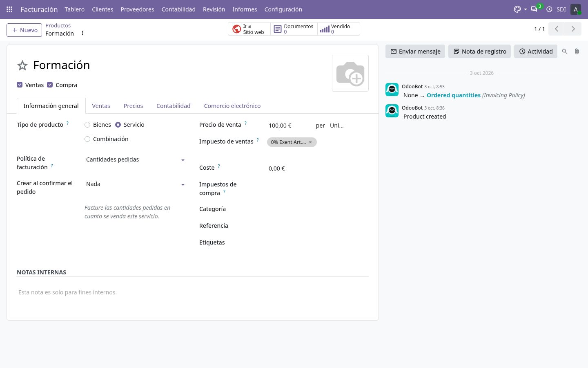Toggle the Ventas checkbox
588x368 pixels.
20,85
